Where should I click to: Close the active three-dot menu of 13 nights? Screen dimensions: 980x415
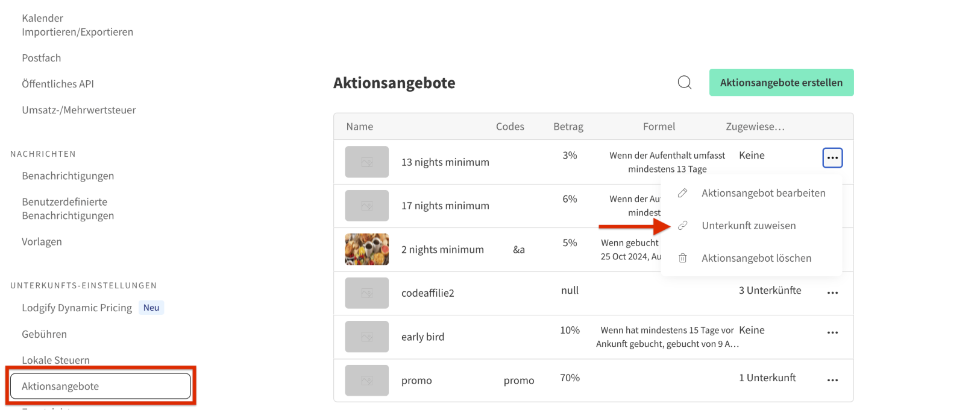[832, 158]
